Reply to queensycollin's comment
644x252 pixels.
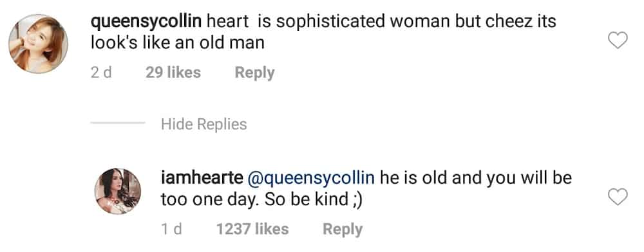(x=254, y=73)
